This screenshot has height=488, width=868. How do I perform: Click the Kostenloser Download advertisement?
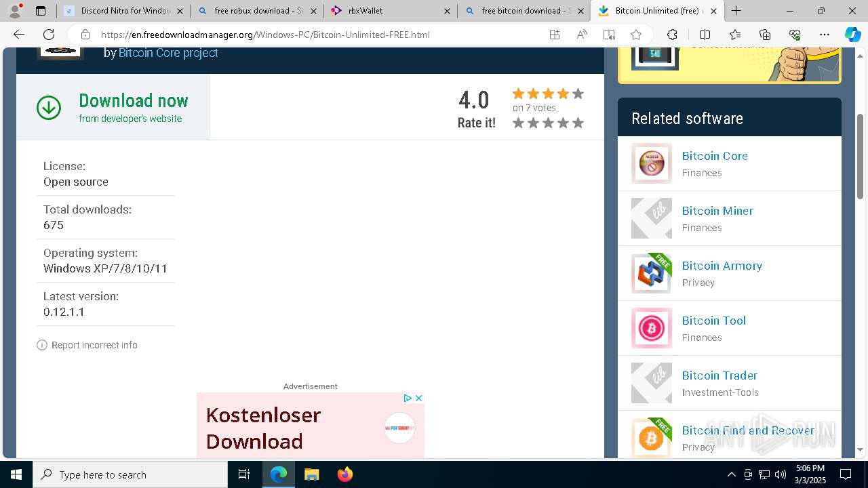click(311, 426)
